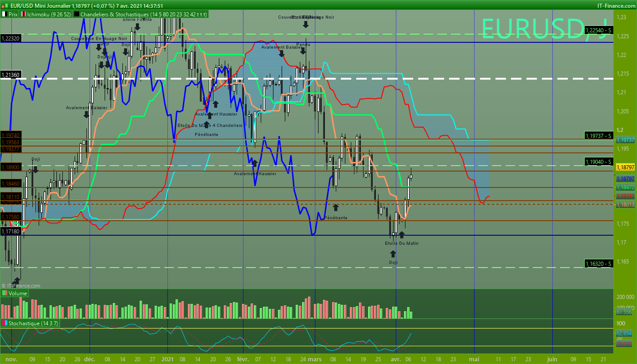Click the 1,19040 - S level tag
The height and width of the screenshot is (364, 637).
[599, 162]
